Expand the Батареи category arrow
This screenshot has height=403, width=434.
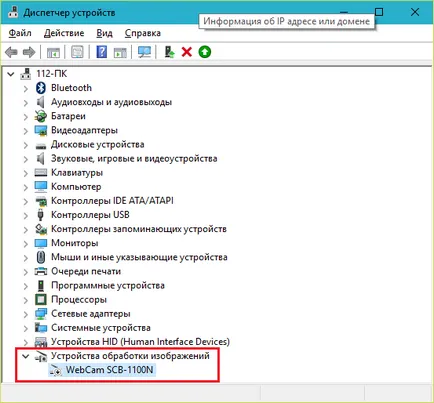[26, 117]
